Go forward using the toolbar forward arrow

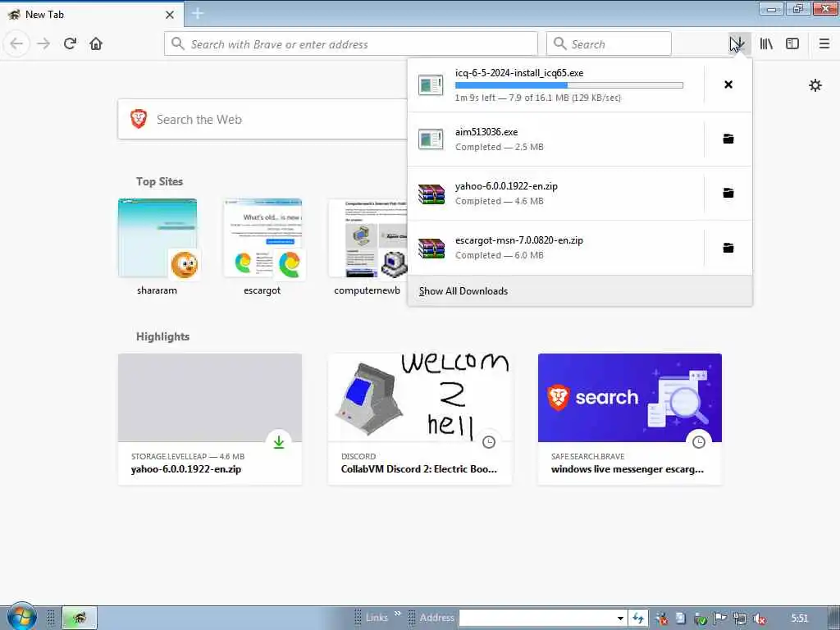tap(43, 43)
